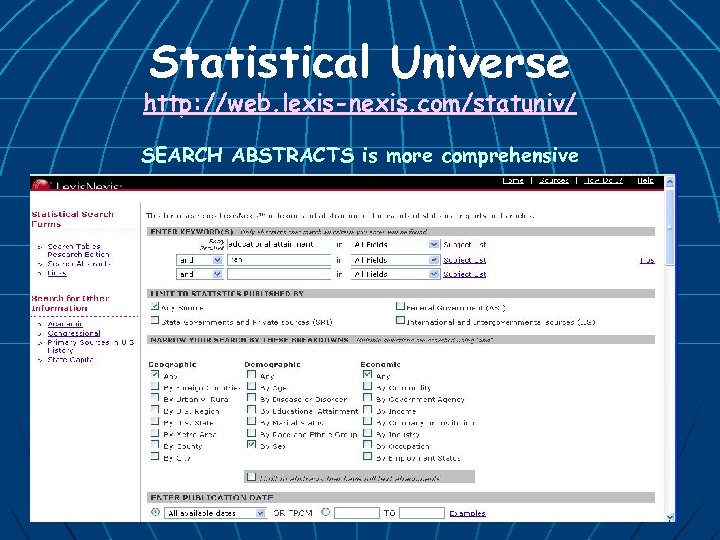The image size is (720, 540).
Task: Check By County checkbox
Action: tap(155, 444)
